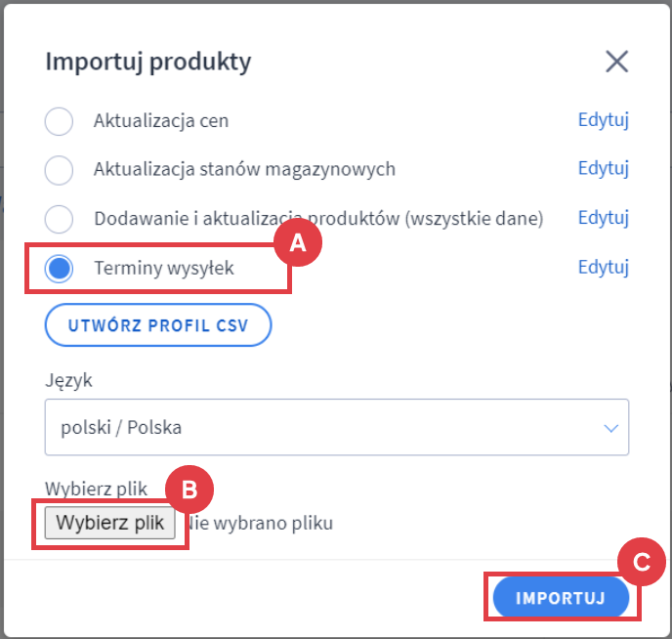Click the red B annotation badge
Viewport: 672px width, 639px height.
pos(189,490)
